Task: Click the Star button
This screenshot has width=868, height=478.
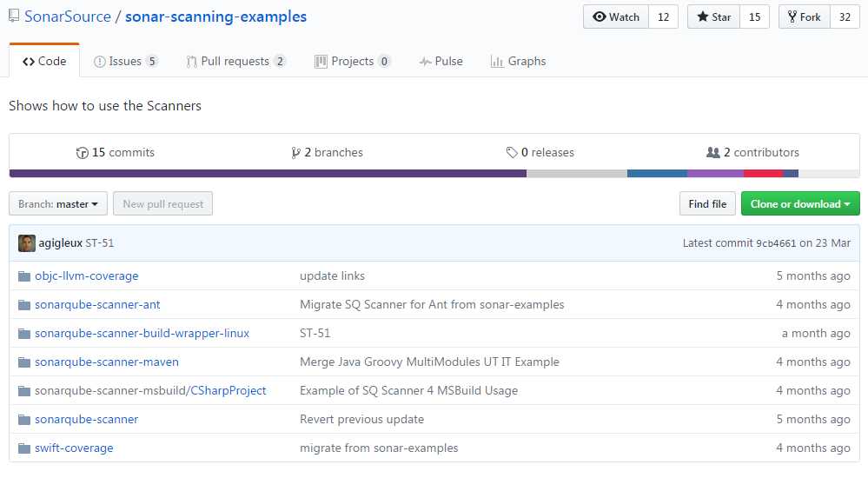Action: pos(713,17)
